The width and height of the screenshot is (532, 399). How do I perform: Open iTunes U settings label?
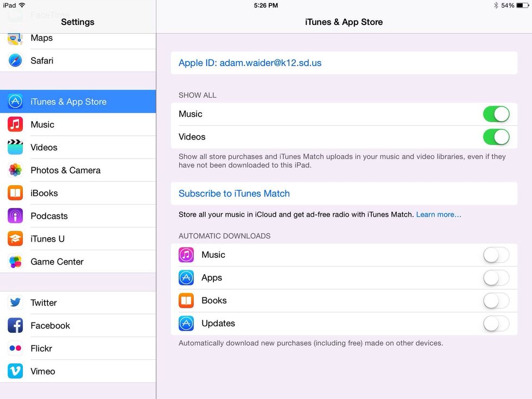click(48, 239)
